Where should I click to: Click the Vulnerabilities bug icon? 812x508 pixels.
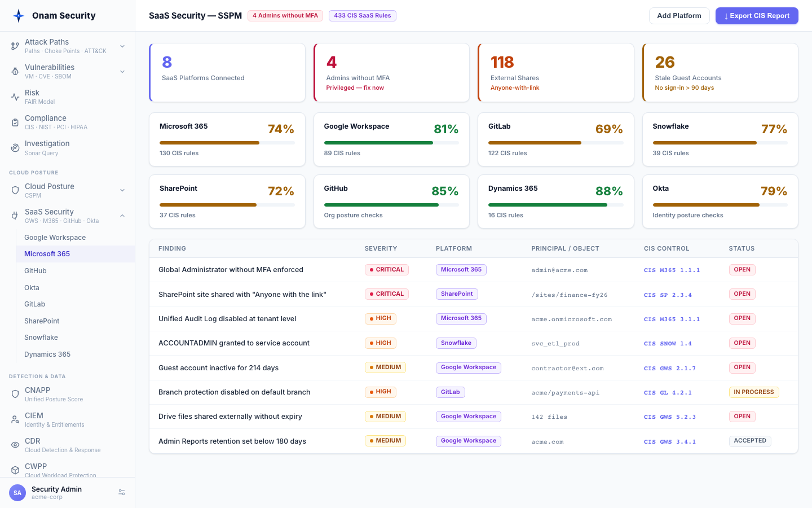[x=15, y=72]
